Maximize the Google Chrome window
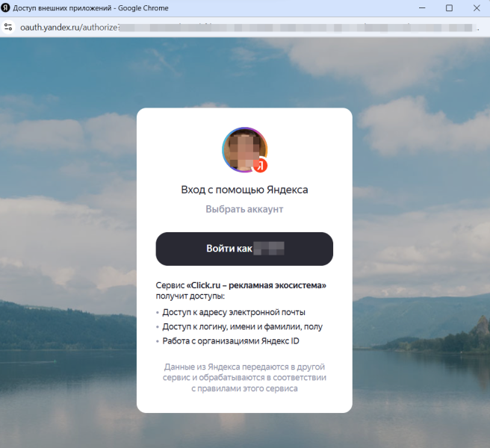Screen dimensions: 490x448 pyautogui.click(x=449, y=7)
